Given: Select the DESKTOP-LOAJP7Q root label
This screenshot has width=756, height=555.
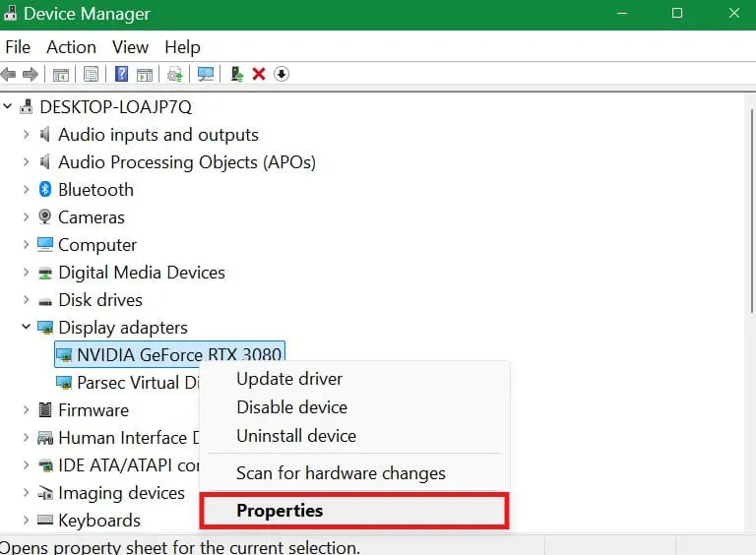Looking at the screenshot, I should [116, 106].
